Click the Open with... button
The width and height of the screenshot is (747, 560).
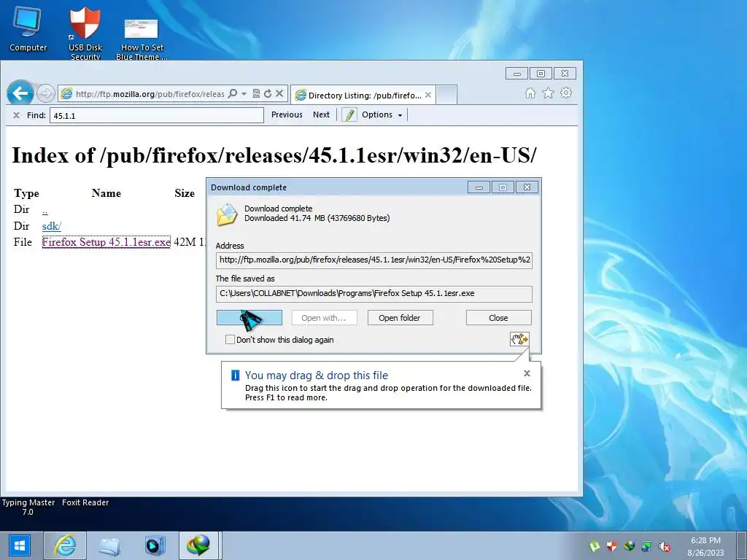coord(324,318)
